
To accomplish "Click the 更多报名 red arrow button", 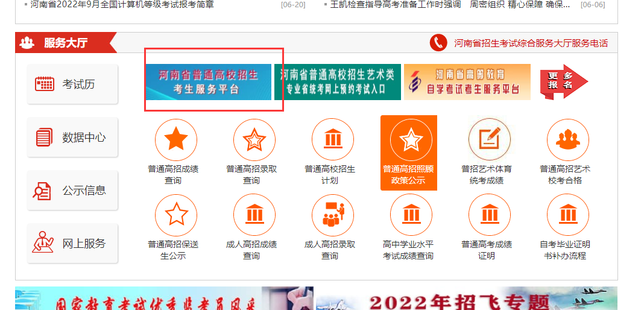I will point(563,81).
